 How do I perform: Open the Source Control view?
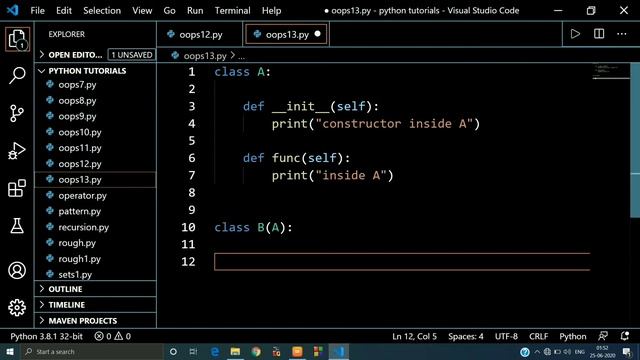click(17, 113)
